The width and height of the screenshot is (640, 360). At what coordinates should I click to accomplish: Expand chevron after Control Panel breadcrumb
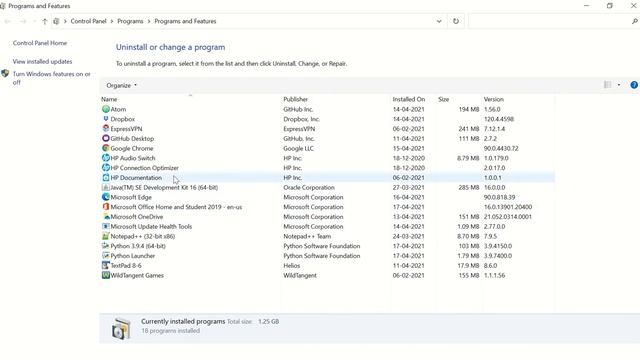click(x=112, y=21)
